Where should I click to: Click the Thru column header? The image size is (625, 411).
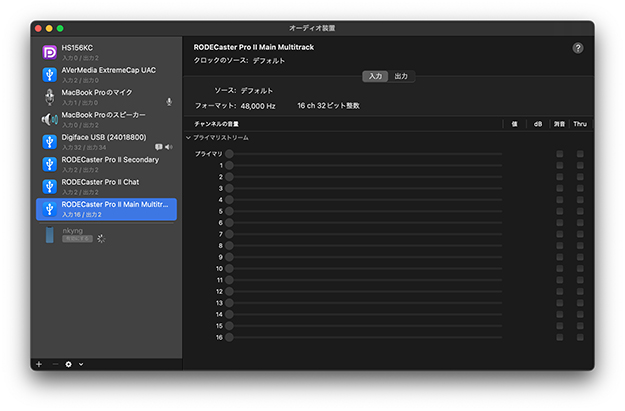(580, 124)
